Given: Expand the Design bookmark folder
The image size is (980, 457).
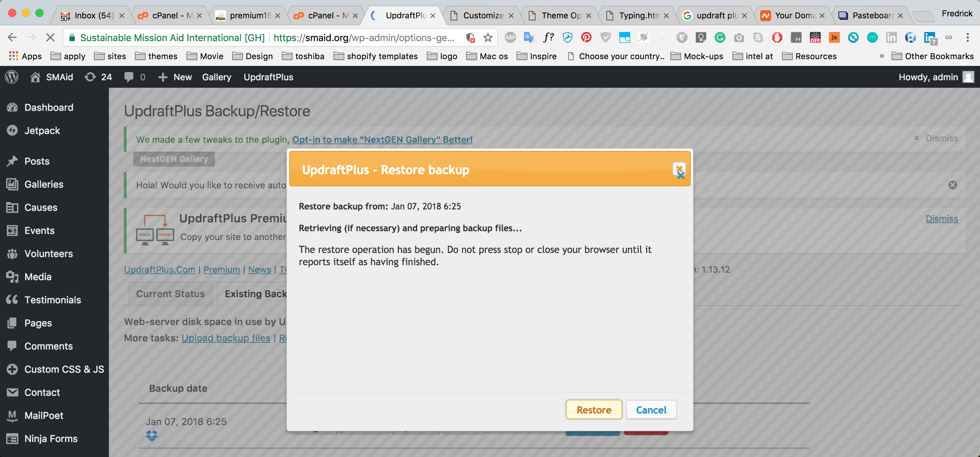Looking at the screenshot, I should (252, 56).
